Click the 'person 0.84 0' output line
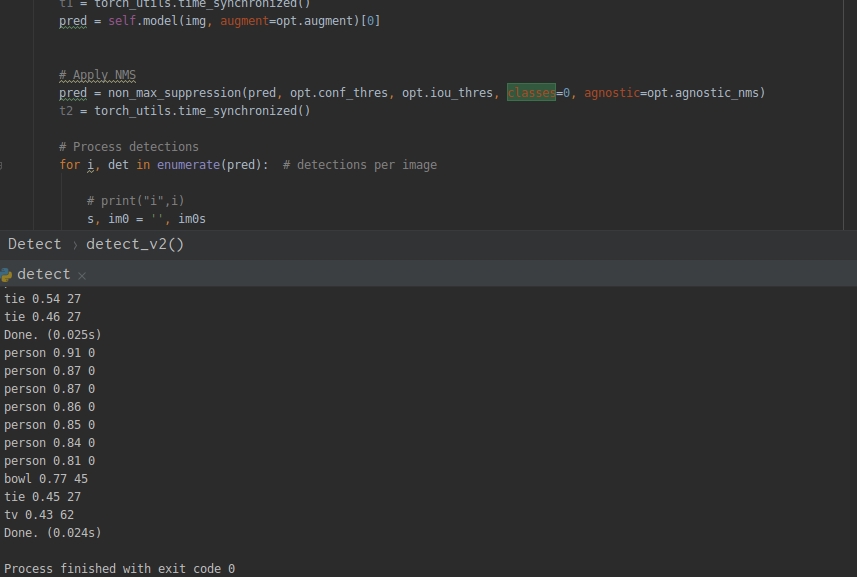Viewport: 857px width, 577px height. 50,443
